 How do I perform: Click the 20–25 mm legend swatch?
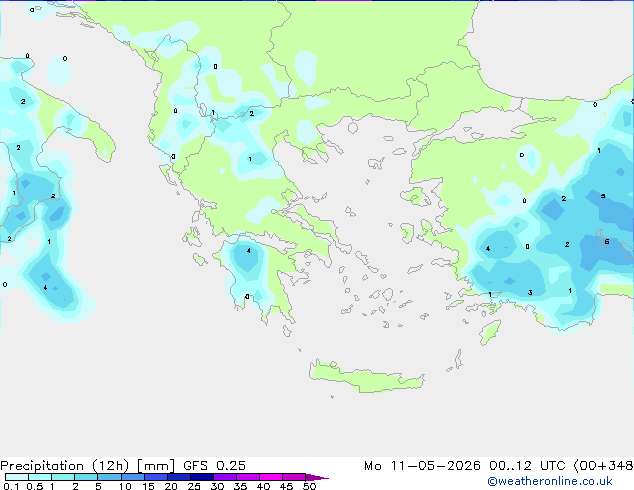click(x=179, y=477)
